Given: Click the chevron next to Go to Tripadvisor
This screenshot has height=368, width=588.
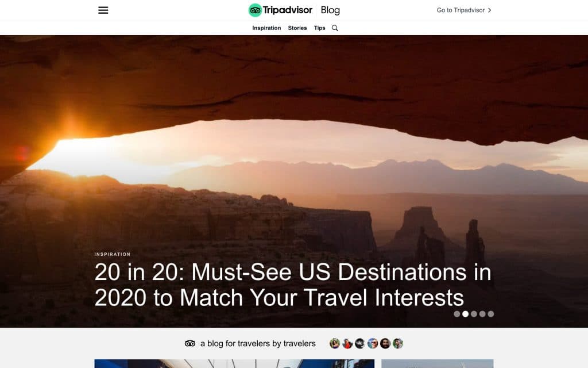Looking at the screenshot, I should [x=489, y=10].
